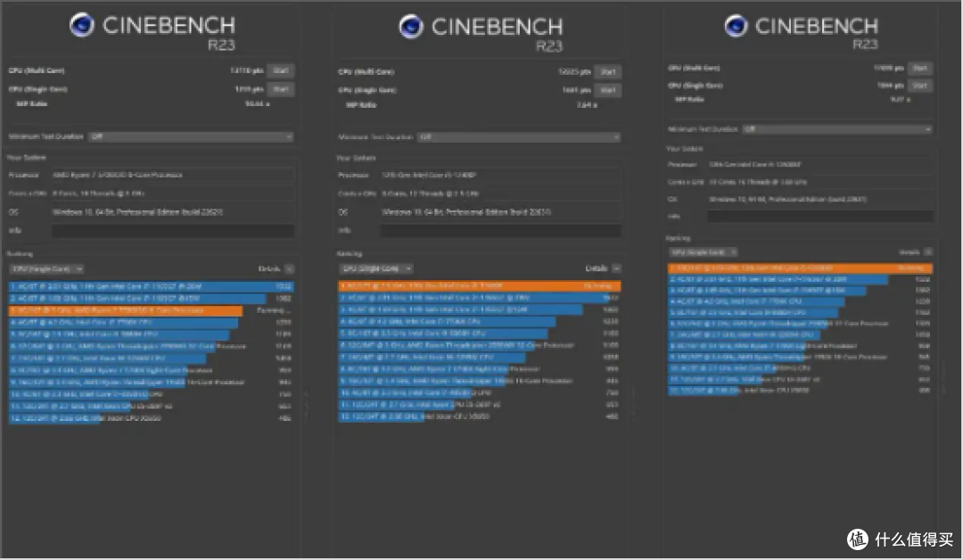Select rank 8 AMD Ryzen 7 1700X row, middle window
963x560 pixels.
479,369
